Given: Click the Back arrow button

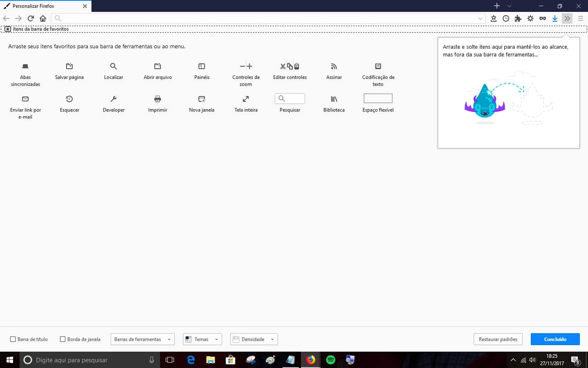Looking at the screenshot, I should [6, 18].
